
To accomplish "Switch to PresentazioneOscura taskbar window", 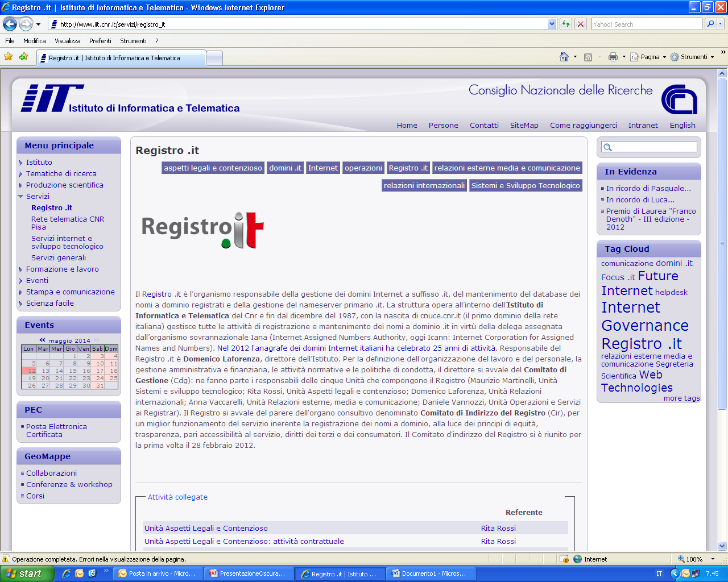I will click(249, 573).
